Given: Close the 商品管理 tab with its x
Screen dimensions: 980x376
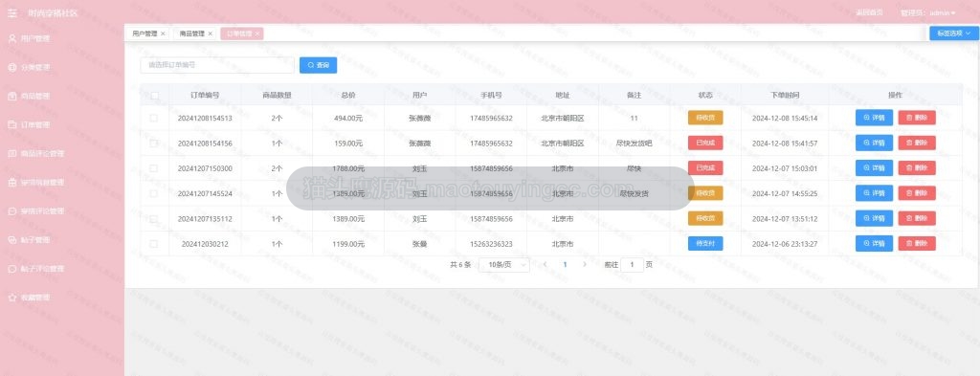Looking at the screenshot, I should [x=210, y=33].
